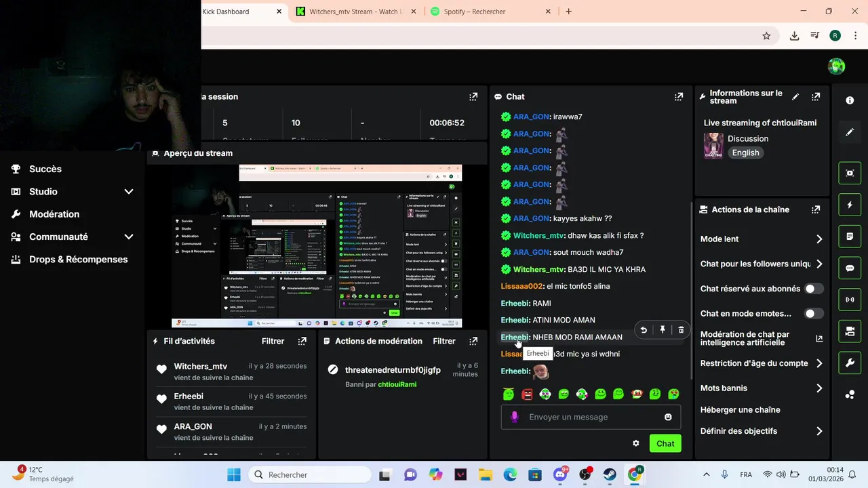
Task: Open Kick account avatar menu
Action: click(836, 66)
